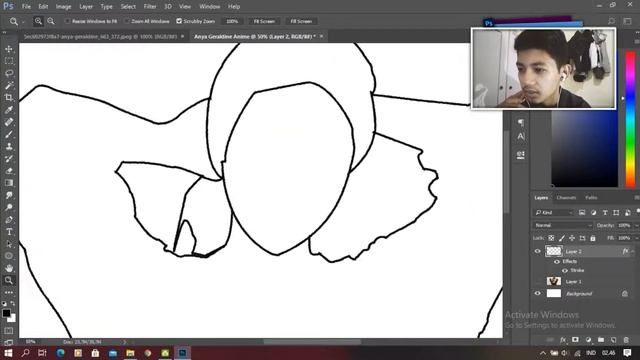Open adjustment layer menu at panel bottom

[588, 340]
